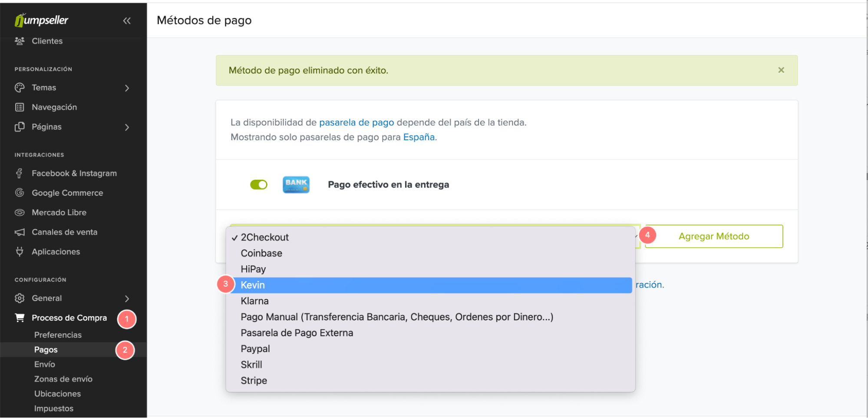Open Canales de venta

(64, 232)
